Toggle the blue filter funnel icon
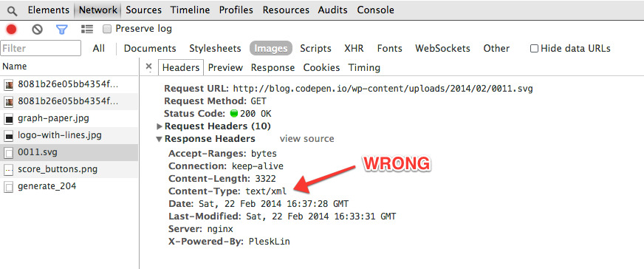 (x=61, y=29)
